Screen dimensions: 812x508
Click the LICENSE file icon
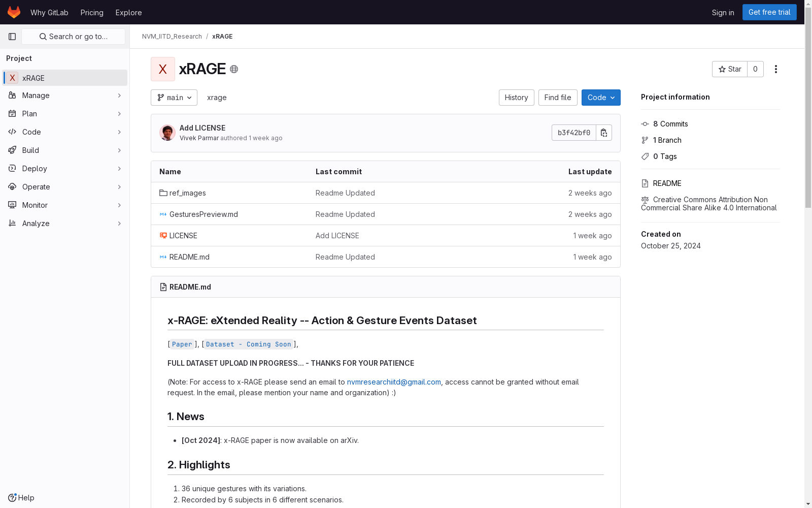(163, 236)
